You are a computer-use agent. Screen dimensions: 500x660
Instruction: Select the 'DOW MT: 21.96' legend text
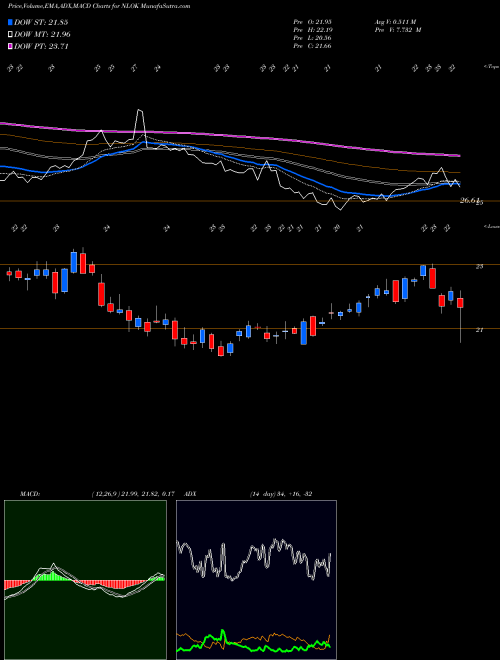click(x=42, y=35)
